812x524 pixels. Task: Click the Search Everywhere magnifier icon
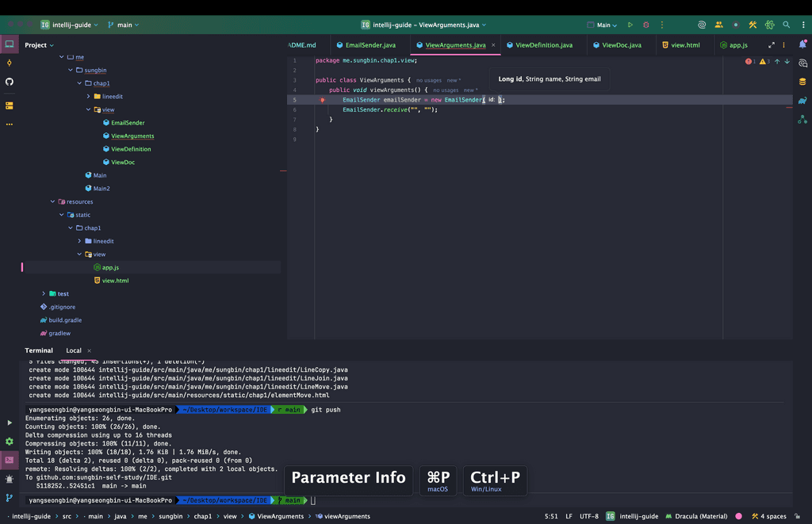point(786,25)
